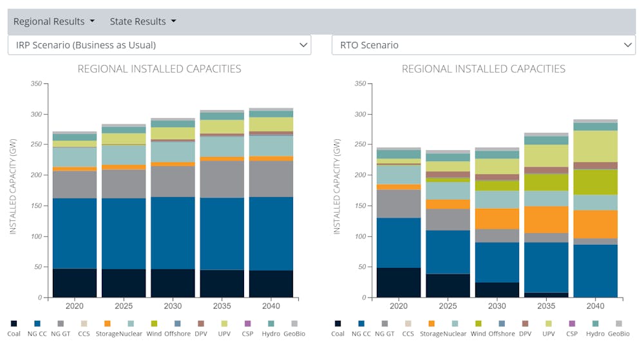Expand the IRP Scenario dropdown
This screenshot has height=344, width=644.
pyautogui.click(x=159, y=45)
